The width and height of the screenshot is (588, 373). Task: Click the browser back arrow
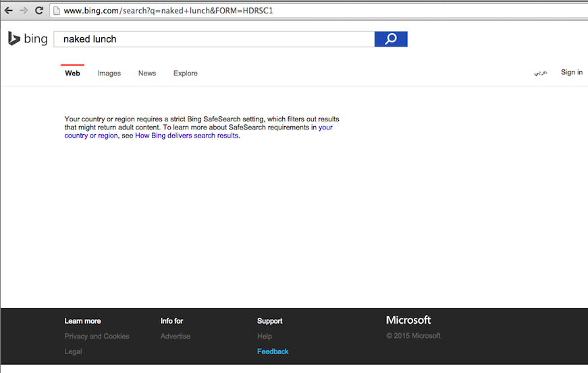pyautogui.click(x=9, y=11)
